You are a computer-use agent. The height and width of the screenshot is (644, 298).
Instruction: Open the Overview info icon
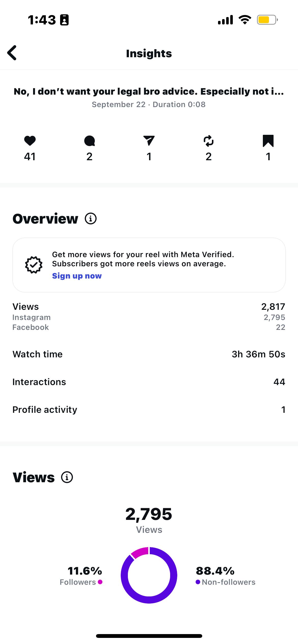91,219
